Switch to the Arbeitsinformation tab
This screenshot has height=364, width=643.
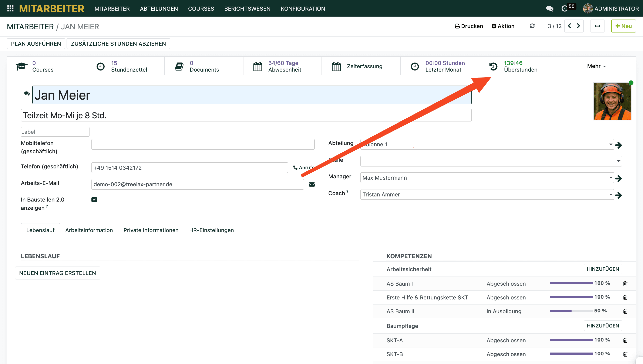(89, 230)
